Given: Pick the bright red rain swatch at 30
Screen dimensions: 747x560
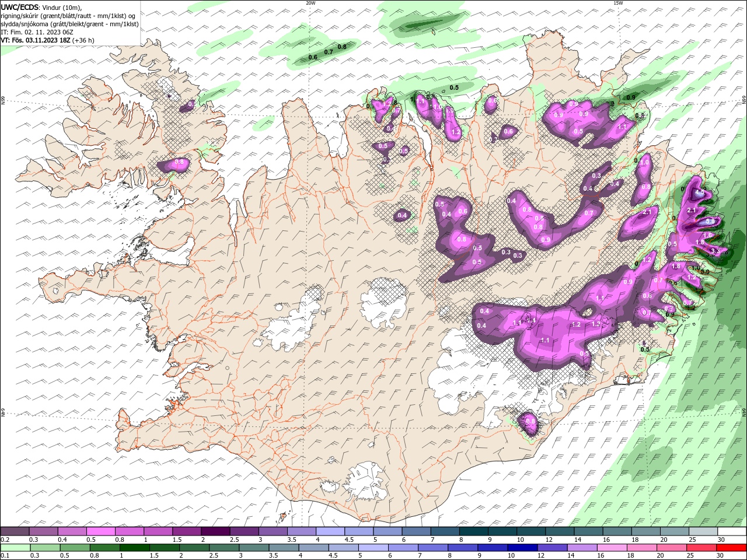Looking at the screenshot, I should tap(731, 548).
